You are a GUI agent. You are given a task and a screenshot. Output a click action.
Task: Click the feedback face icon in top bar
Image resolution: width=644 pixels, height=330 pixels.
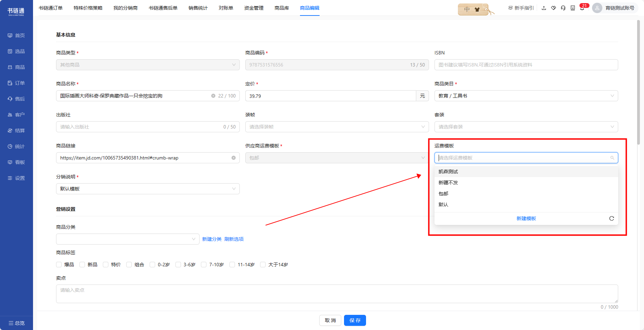(573, 8)
